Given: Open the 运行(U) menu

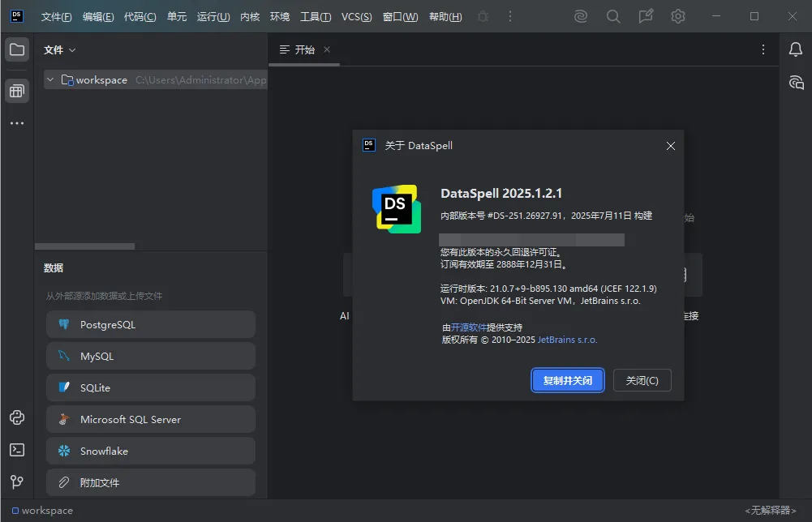Looking at the screenshot, I should pos(213,17).
